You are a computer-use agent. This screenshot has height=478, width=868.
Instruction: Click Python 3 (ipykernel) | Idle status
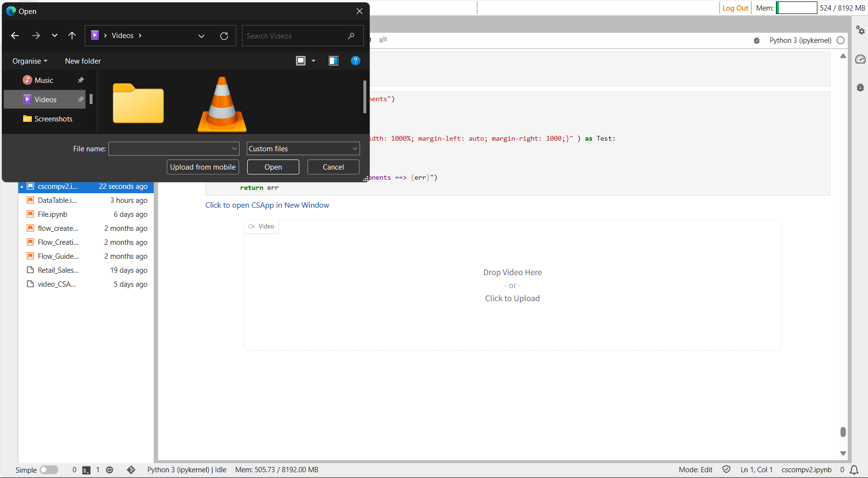[x=187, y=470]
